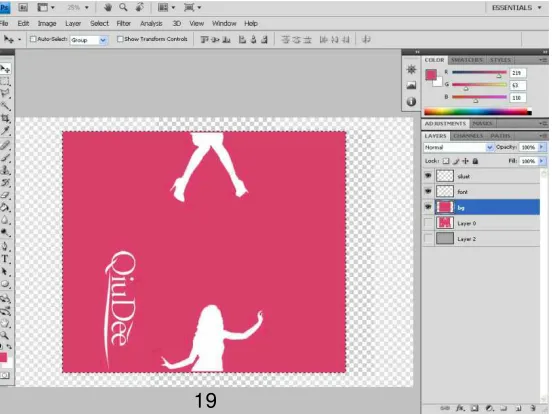The image size is (552, 414).
Task: Open the Info panel icon
Action: coord(411,102)
